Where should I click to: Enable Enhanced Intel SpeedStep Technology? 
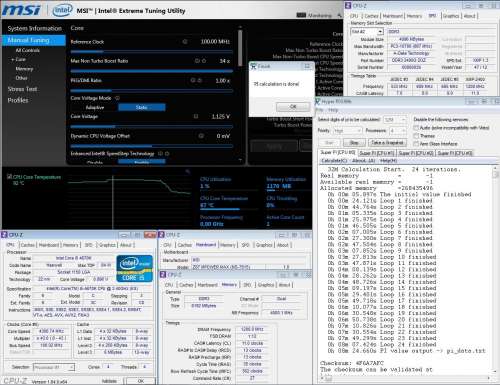pyautogui.click(x=142, y=162)
